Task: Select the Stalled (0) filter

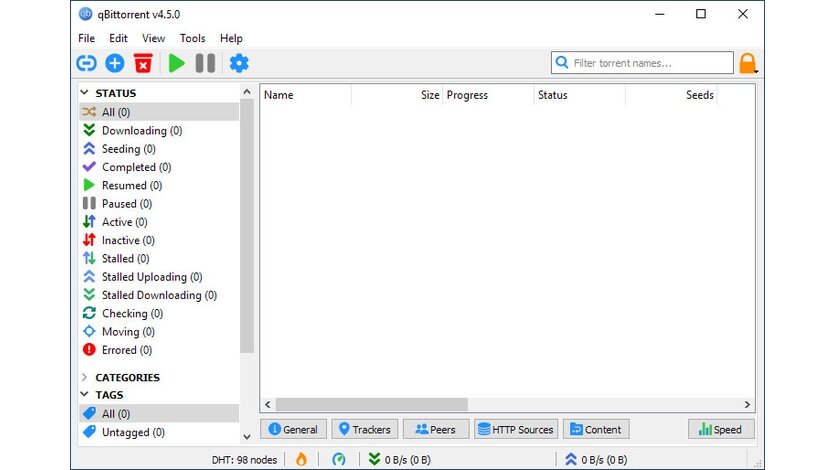Action: (x=159, y=258)
